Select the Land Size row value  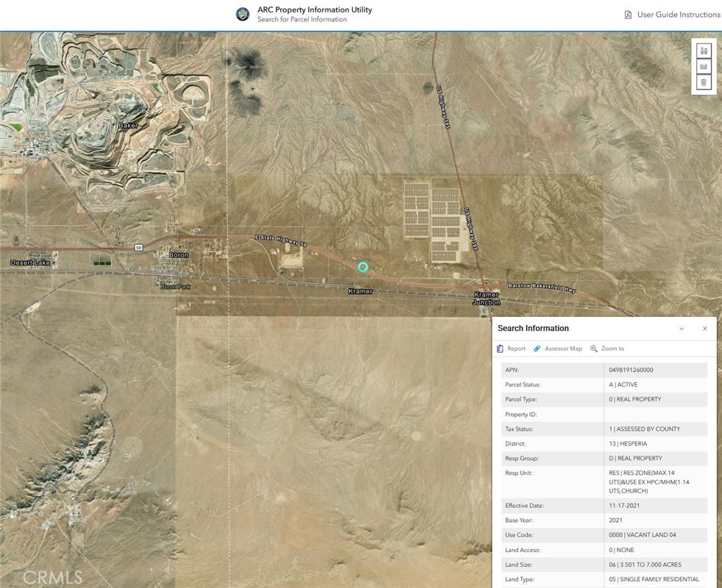[645, 564]
